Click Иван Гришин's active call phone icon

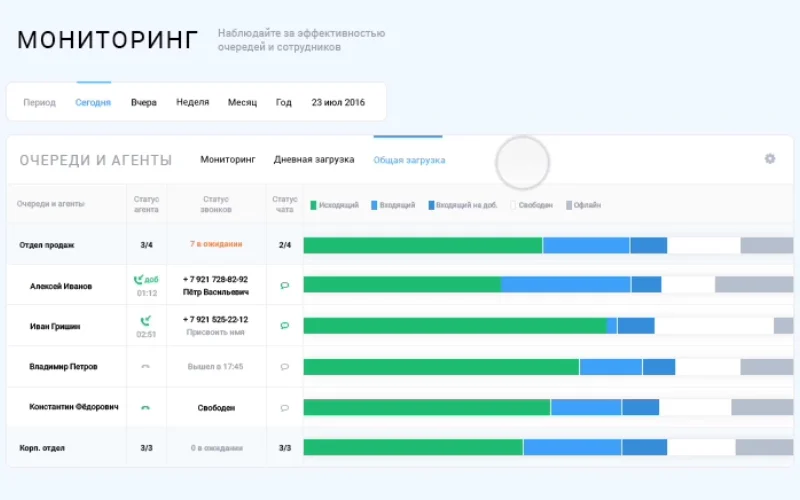tap(145, 320)
